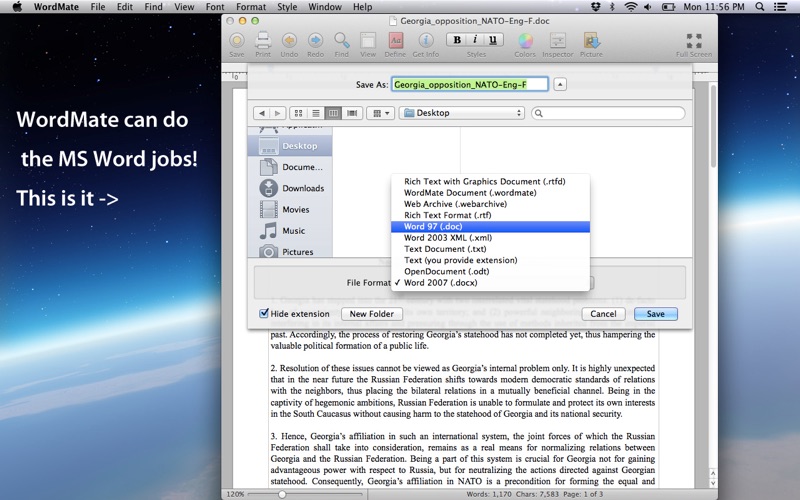The width and height of the screenshot is (800, 500).
Task: Open the Colors wheel icon
Action: coord(525,40)
